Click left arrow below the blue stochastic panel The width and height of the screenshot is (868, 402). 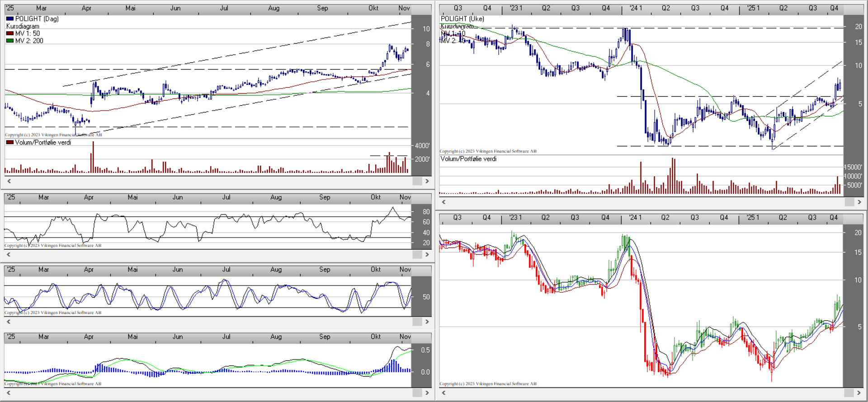point(9,322)
